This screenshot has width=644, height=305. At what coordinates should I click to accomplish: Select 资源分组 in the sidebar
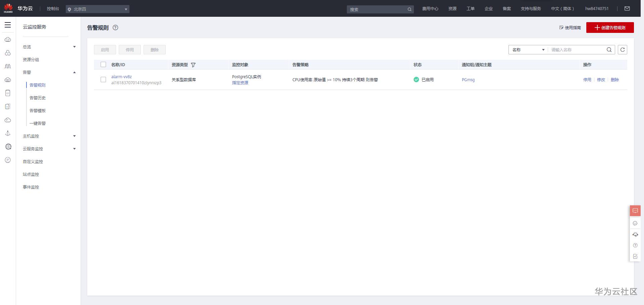[31, 59]
